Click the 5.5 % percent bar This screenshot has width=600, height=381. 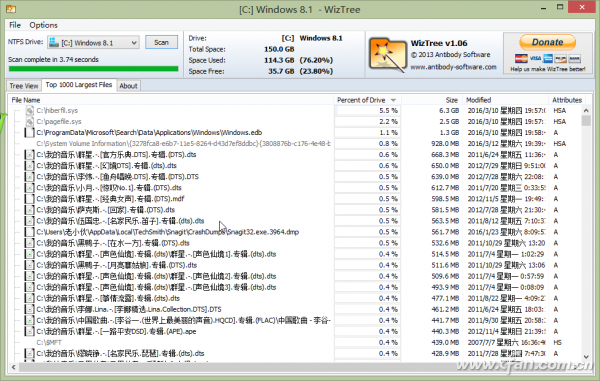coord(367,111)
